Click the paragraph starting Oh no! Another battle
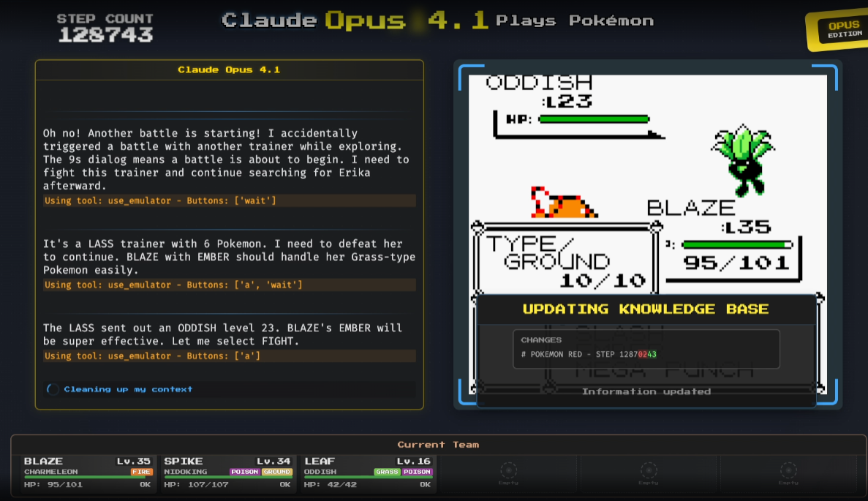Image resolution: width=868 pixels, height=501 pixels. coord(226,159)
